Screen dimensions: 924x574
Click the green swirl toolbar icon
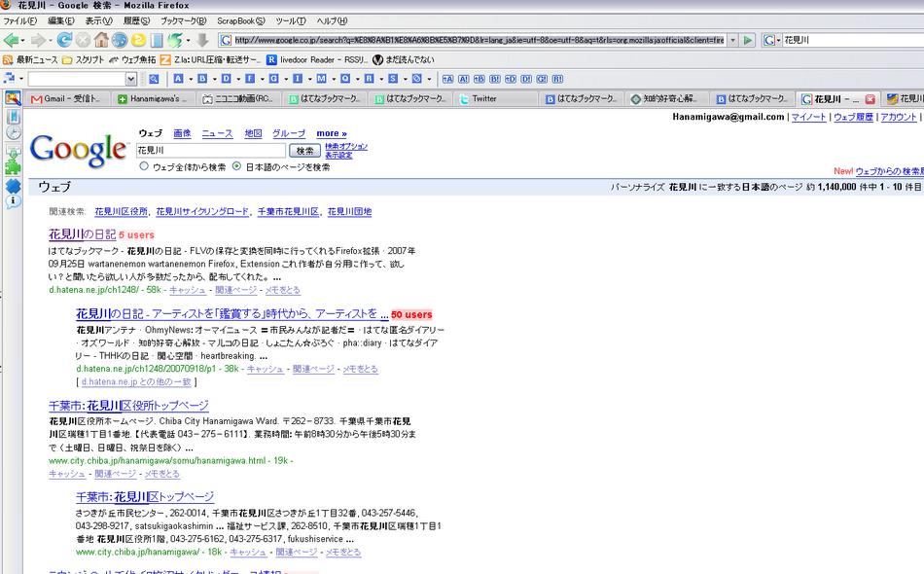pos(175,40)
